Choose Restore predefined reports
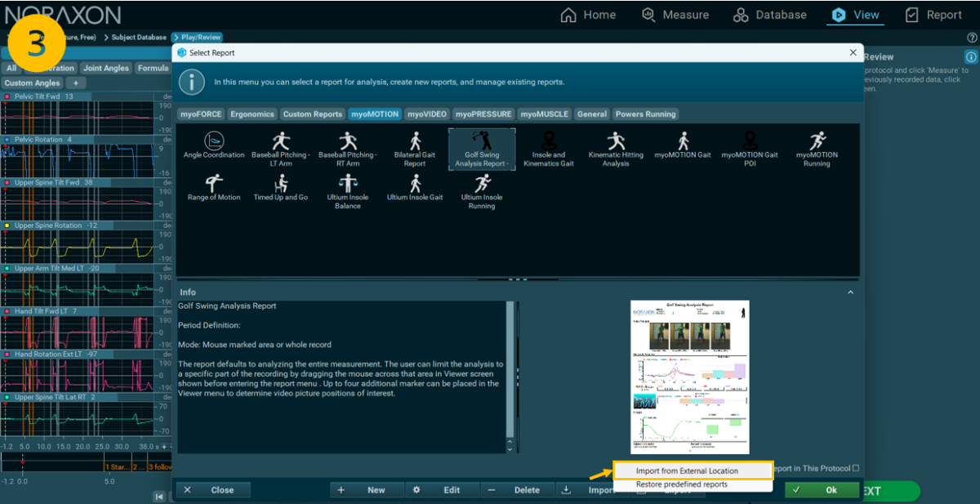This screenshot has width=980, height=504. coord(693,484)
